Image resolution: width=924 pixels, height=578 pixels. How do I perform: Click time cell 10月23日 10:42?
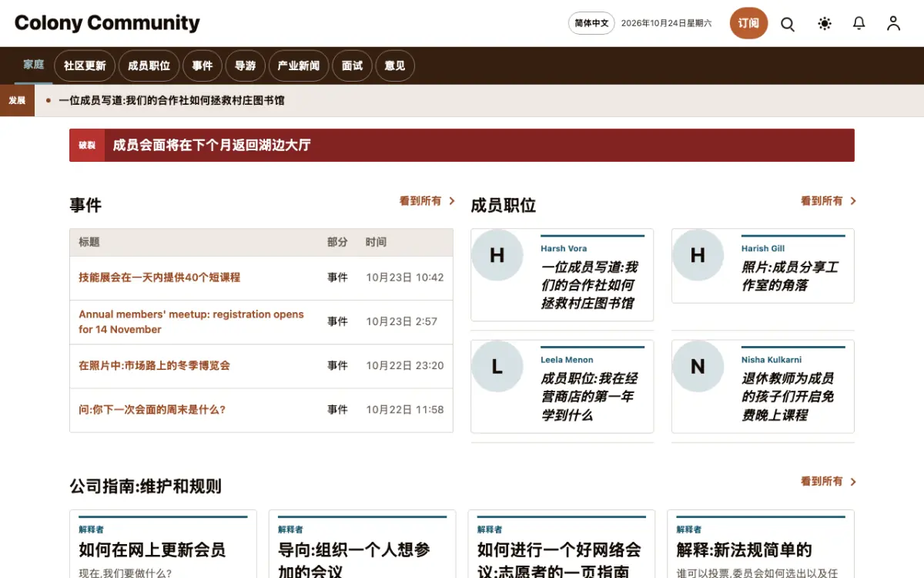click(x=405, y=277)
